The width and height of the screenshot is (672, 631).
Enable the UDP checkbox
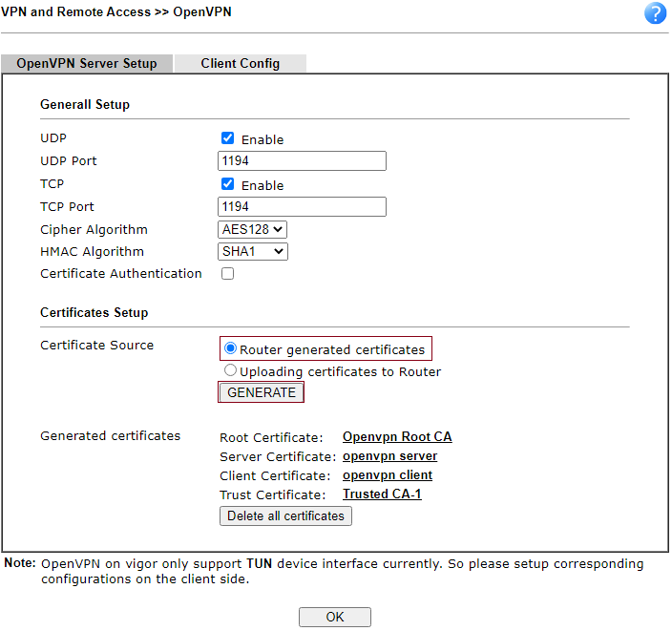pos(227,138)
